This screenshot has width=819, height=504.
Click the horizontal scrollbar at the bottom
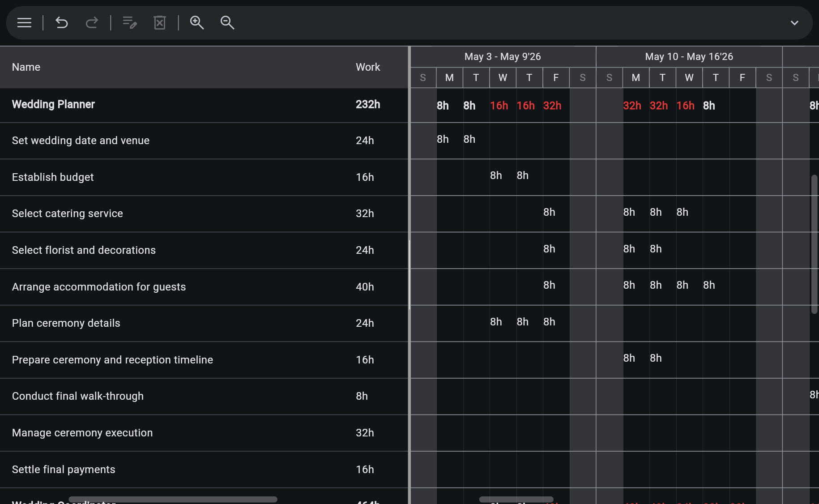tap(173, 499)
